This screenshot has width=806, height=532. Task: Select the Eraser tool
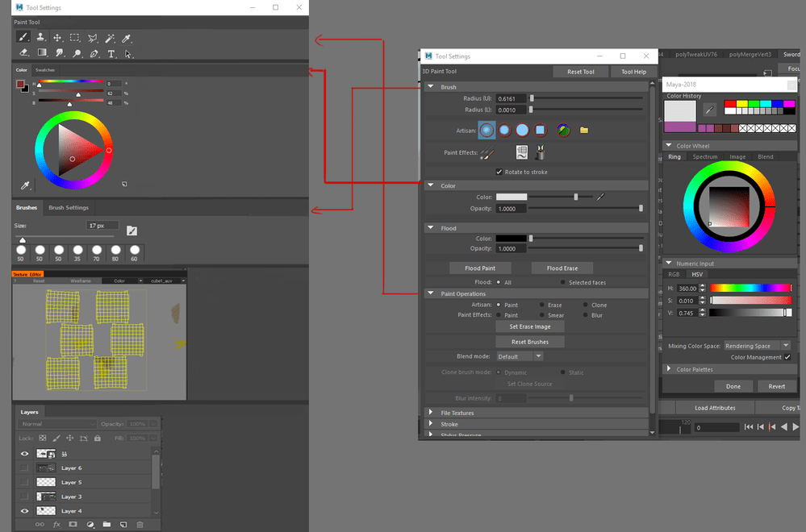23,53
